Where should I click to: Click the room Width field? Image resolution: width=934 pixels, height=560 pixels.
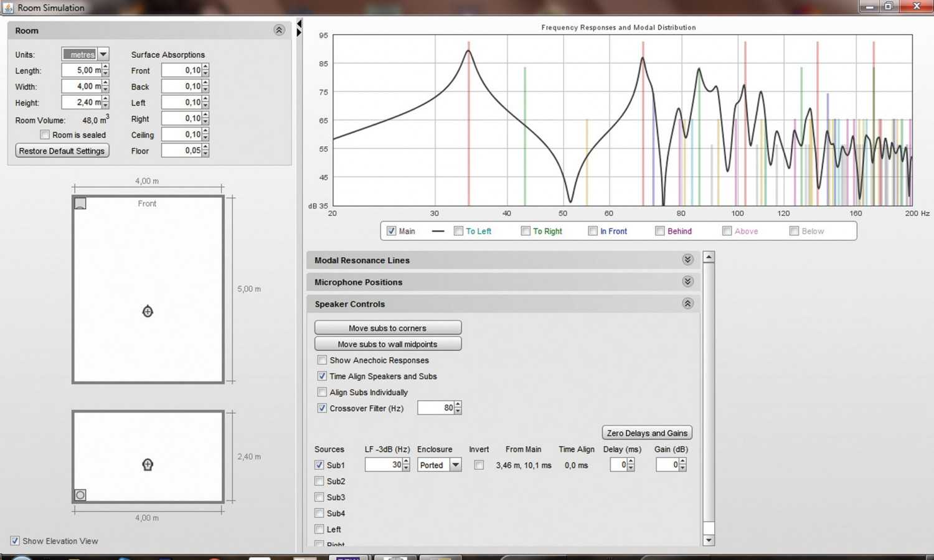pyautogui.click(x=82, y=86)
